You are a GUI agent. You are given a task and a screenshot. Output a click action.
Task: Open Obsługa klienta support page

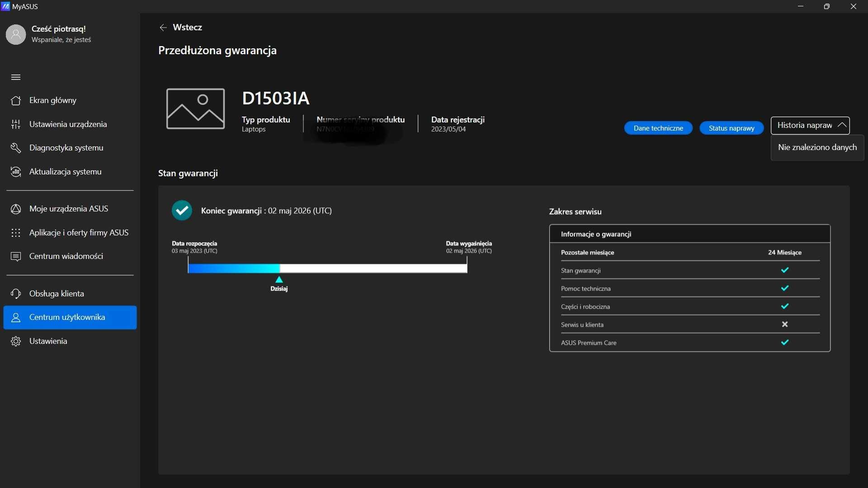click(70, 294)
